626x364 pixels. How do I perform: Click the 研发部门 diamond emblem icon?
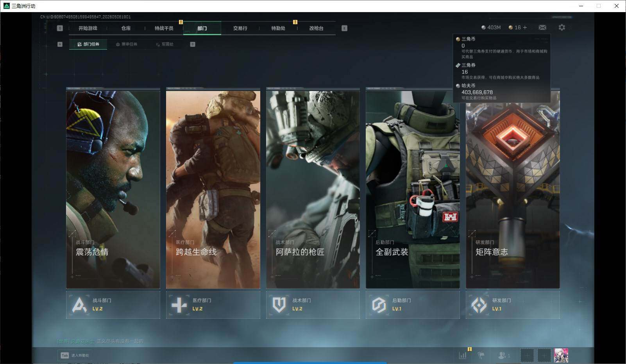tap(479, 305)
